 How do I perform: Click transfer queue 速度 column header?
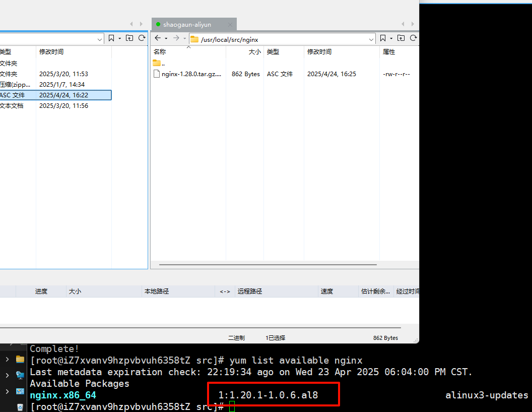(x=338, y=291)
